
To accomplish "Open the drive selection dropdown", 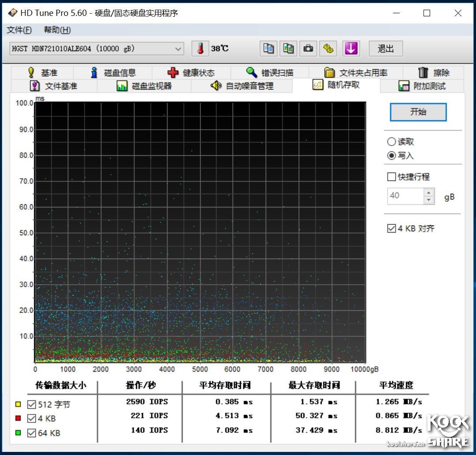I will pos(178,49).
